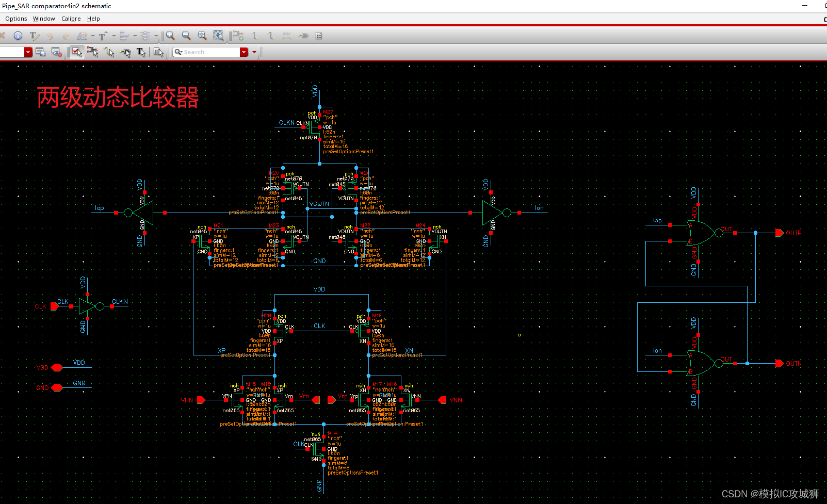The width and height of the screenshot is (827, 504).
Task: Click the Distribute objects icon
Action: [145, 36]
